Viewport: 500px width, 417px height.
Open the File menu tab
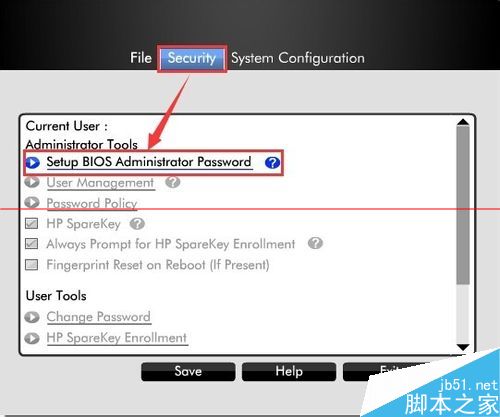click(x=141, y=58)
